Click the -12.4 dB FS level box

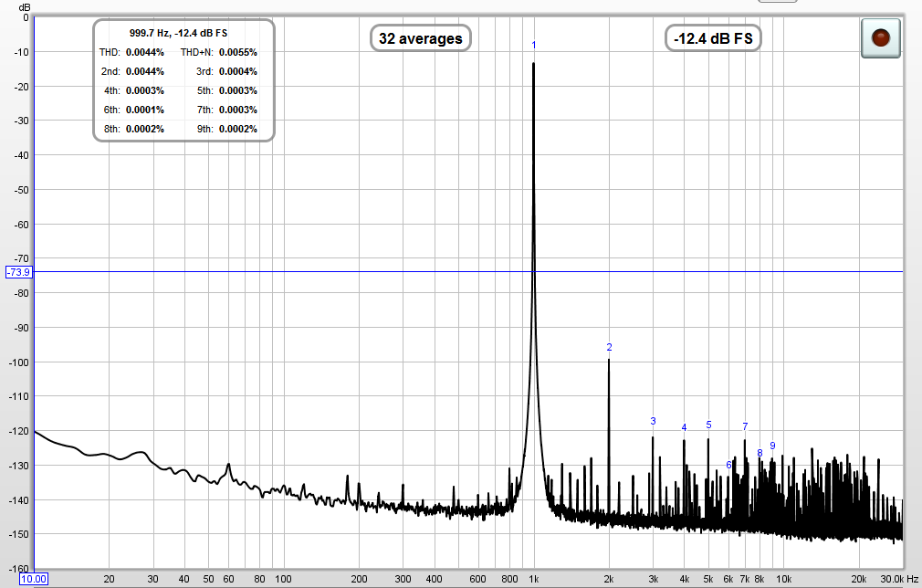coord(713,38)
